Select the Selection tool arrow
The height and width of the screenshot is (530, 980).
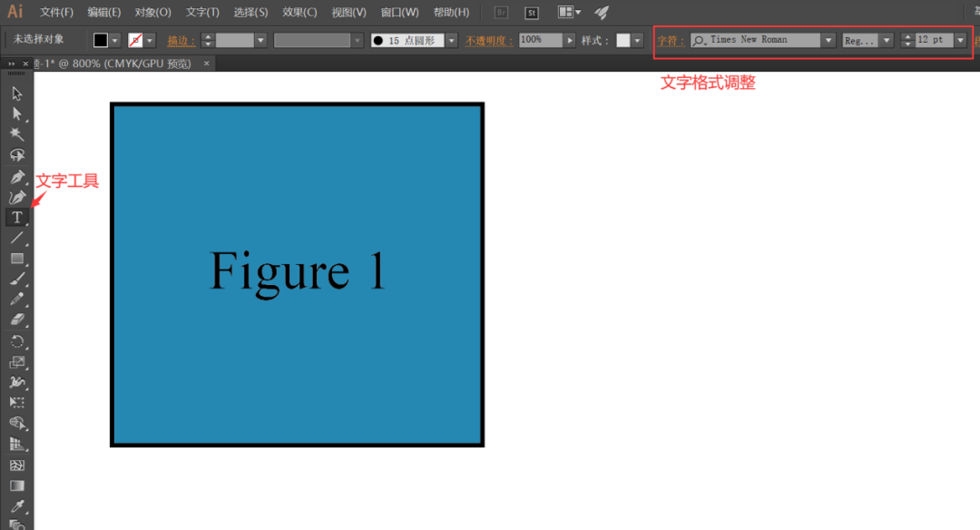(17, 93)
